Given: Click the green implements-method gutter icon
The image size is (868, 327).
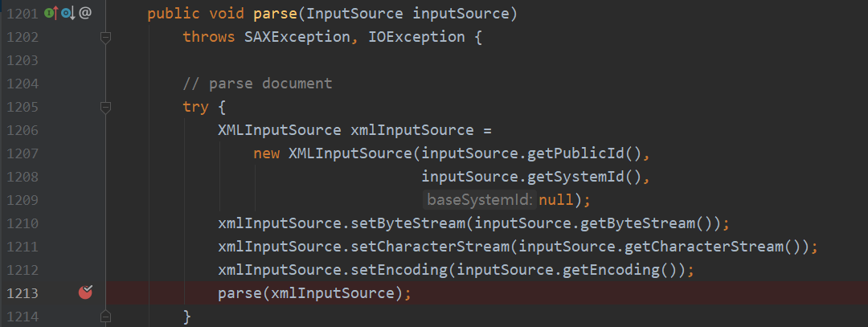Looking at the screenshot, I should [51, 13].
